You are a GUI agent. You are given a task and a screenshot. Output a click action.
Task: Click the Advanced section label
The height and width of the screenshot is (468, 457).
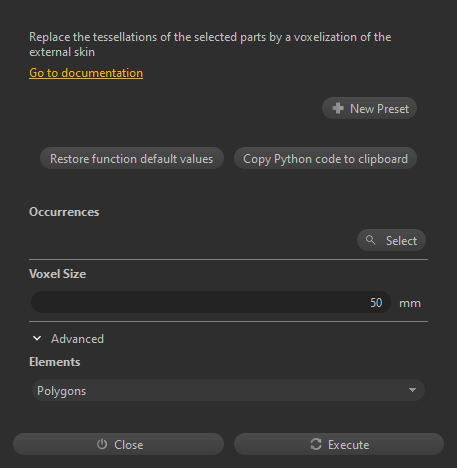77,339
